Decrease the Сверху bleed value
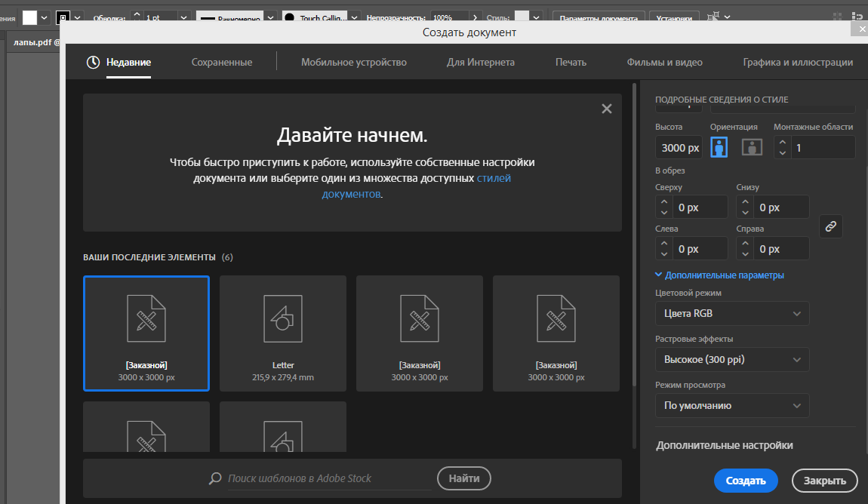Viewport: 868px width, 504px height. pyautogui.click(x=664, y=213)
